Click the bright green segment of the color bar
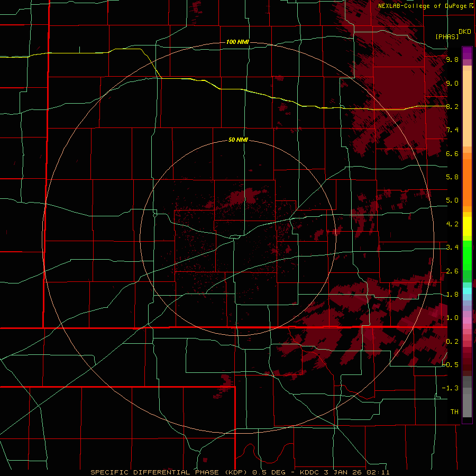 tap(467, 257)
